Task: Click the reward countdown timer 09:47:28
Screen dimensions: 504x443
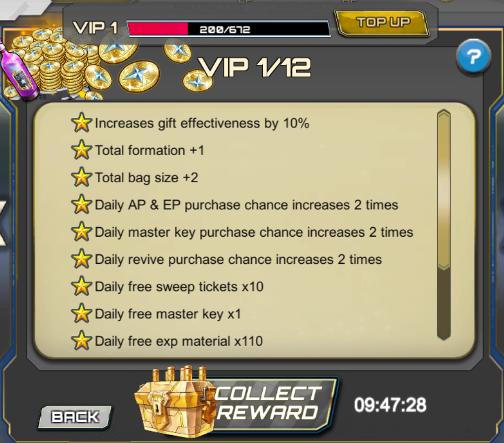Action: pyautogui.click(x=390, y=405)
